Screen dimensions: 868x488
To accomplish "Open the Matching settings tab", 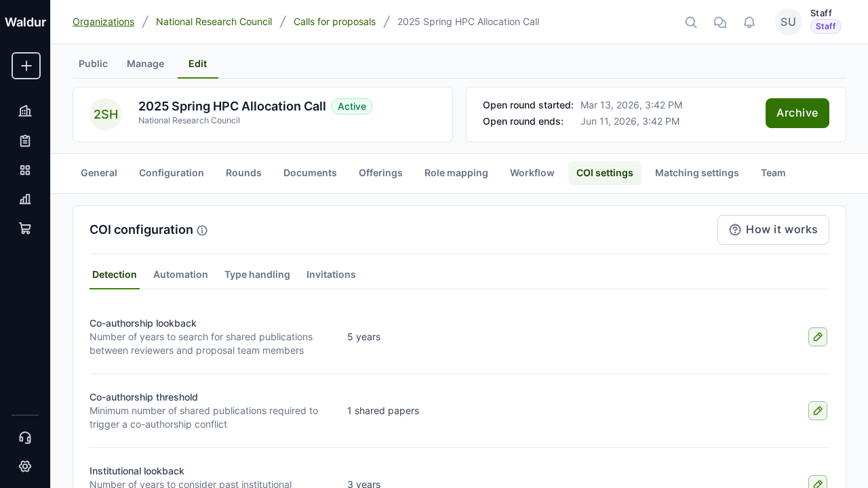I will [696, 173].
